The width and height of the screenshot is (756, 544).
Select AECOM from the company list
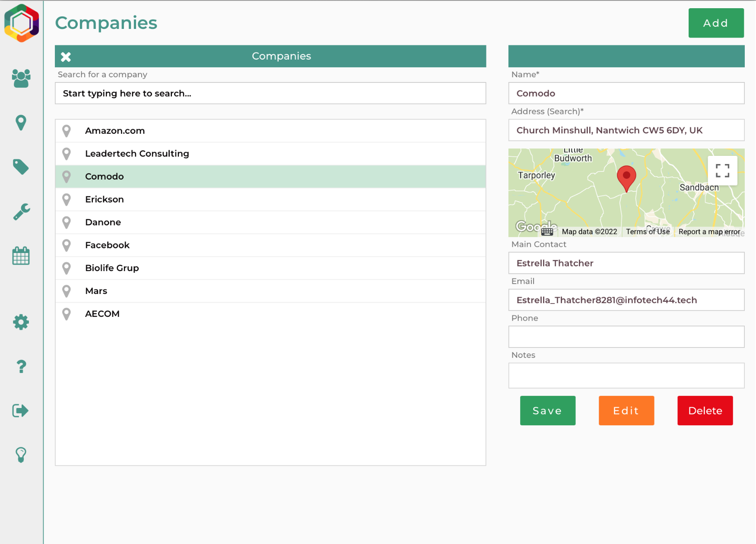(x=270, y=314)
